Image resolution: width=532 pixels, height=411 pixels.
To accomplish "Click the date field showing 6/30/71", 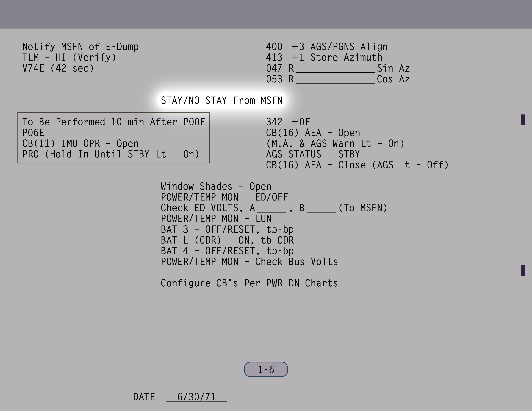I will (196, 397).
